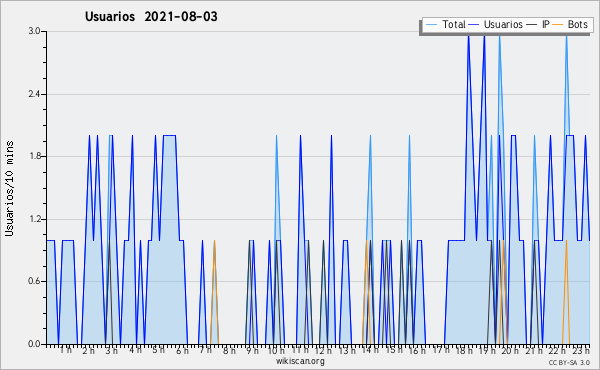
Task: Click the '15 h' x-axis label
Action: 394,350
